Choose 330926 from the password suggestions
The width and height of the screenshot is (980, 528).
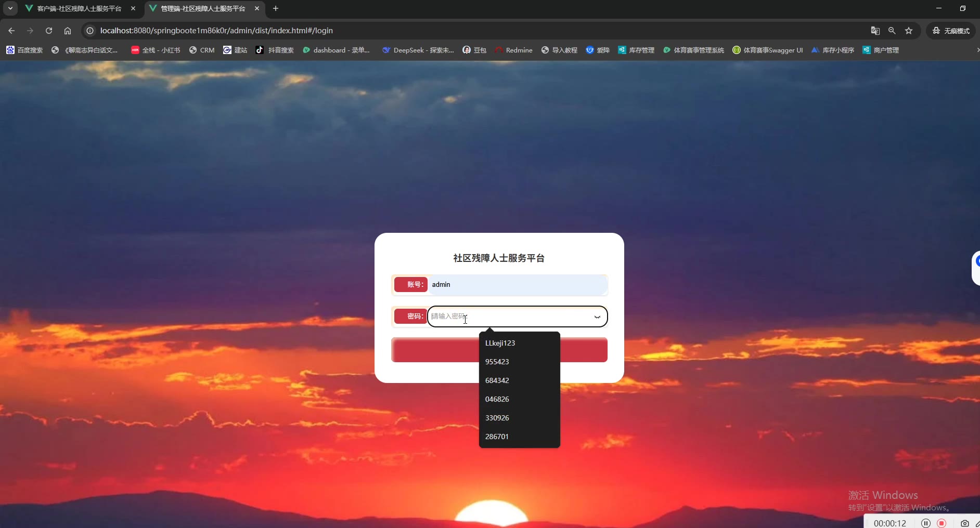[519, 418]
